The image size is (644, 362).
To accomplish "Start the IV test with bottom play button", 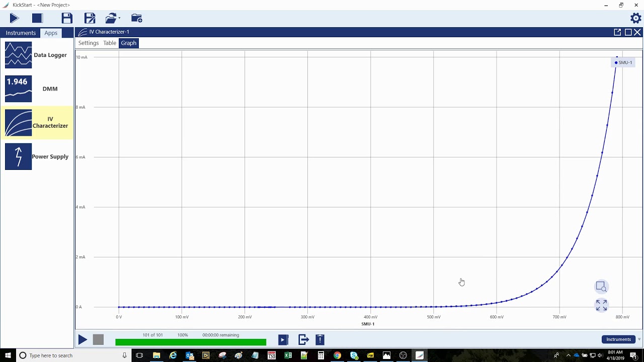I will [83, 340].
